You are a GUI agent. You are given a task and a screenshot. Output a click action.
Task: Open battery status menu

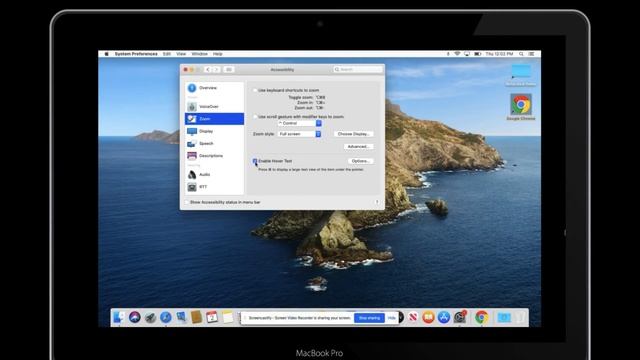(x=477, y=54)
